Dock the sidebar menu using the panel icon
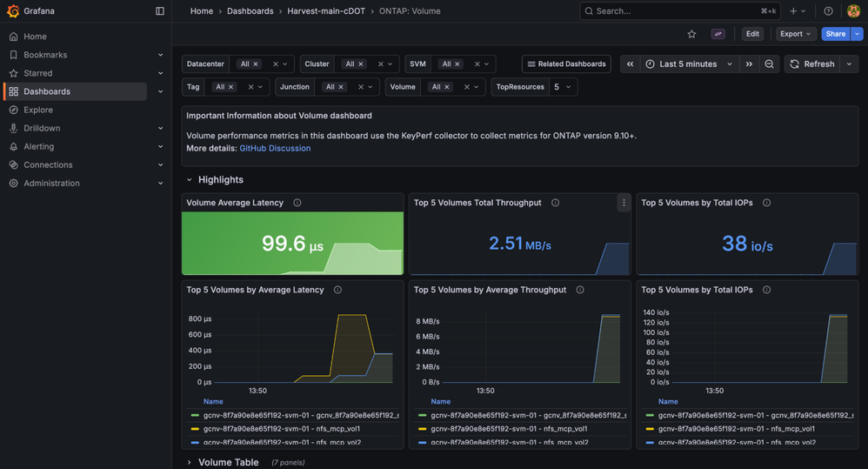The width and height of the screenshot is (868, 469). [160, 11]
